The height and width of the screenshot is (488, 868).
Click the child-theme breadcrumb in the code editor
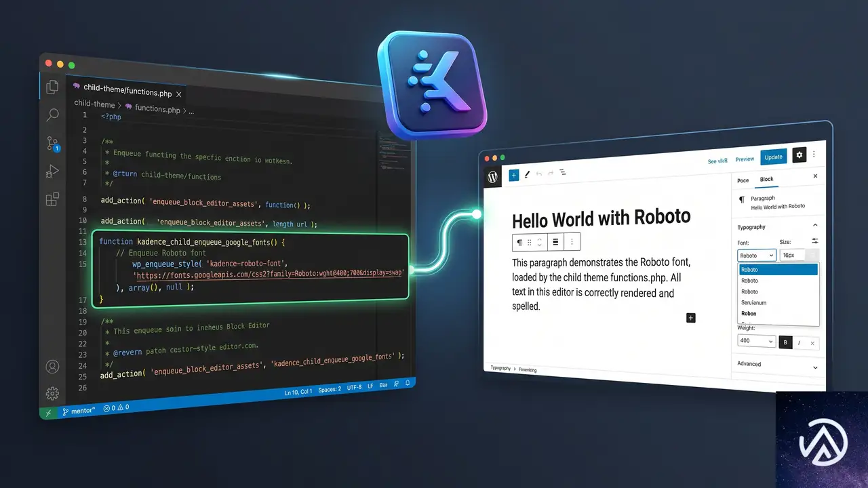tap(94, 104)
